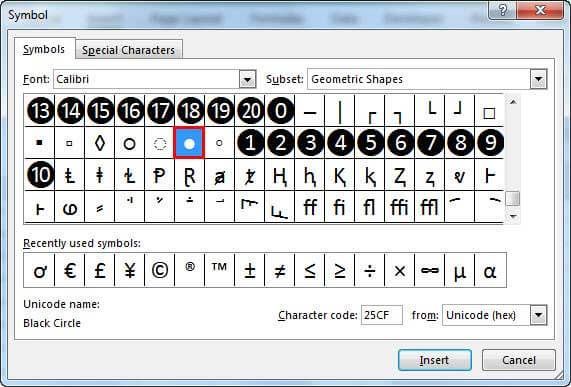Pick the greater-than-or-equal sign in recents
The width and height of the screenshot is (571, 387).
[x=340, y=270]
